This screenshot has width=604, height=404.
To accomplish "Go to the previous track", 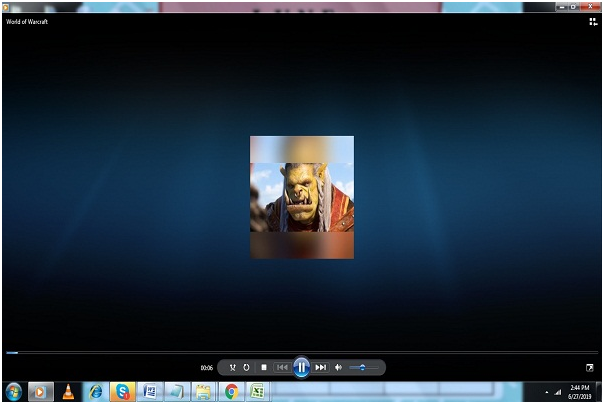I will click(x=282, y=367).
